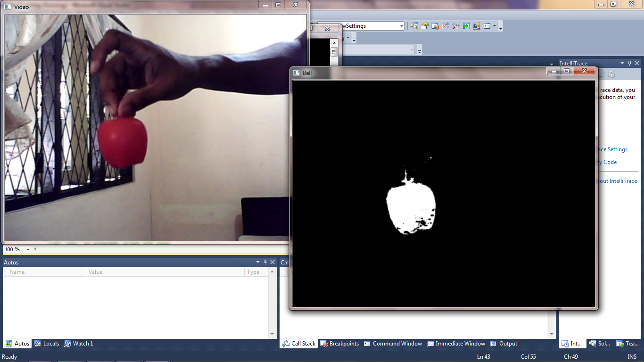This screenshot has width=644, height=362.
Task: Open the ace Settings link in IntelliTrace
Action: coord(613,149)
